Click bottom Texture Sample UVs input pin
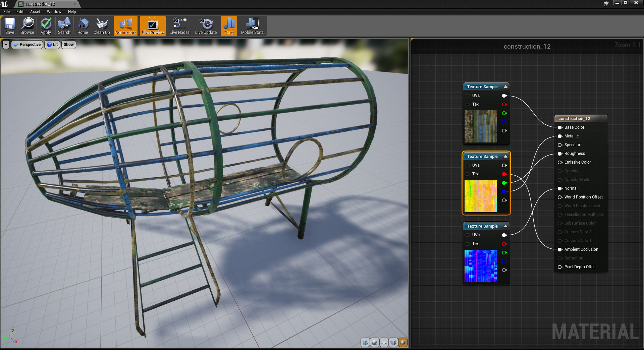644x350 pixels. click(x=468, y=235)
